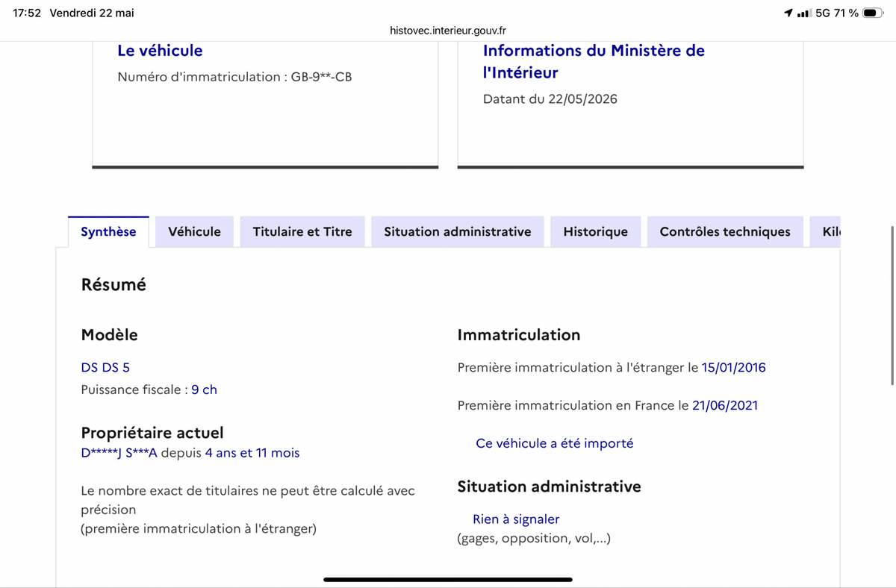The height and width of the screenshot is (588, 896).
Task: Click (gages, opposition, vol,...) text
Action: point(534,538)
